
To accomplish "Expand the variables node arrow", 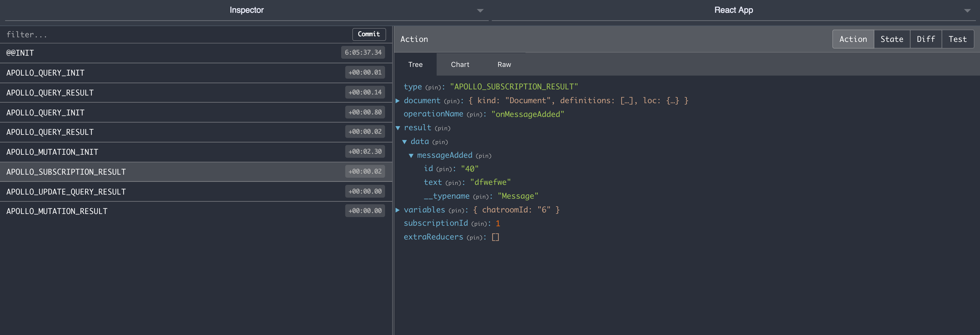I will (x=398, y=210).
